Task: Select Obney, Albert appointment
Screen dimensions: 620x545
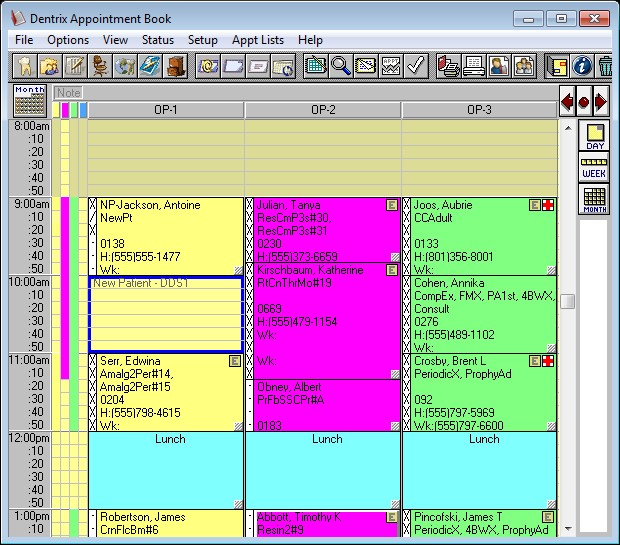Action: (323, 405)
